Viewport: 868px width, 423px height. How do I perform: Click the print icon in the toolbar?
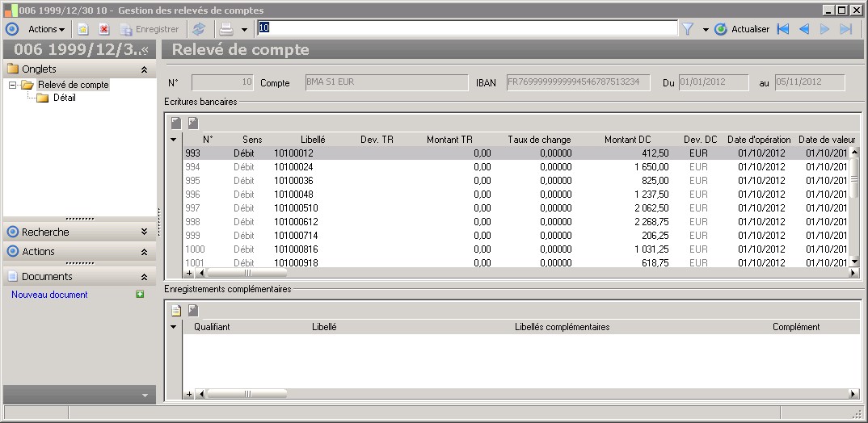coord(227,29)
